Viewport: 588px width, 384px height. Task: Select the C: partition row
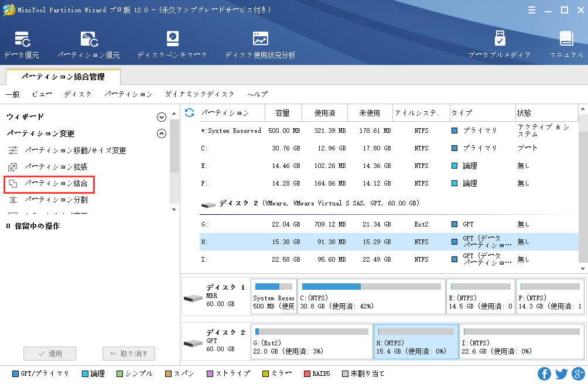click(x=389, y=148)
